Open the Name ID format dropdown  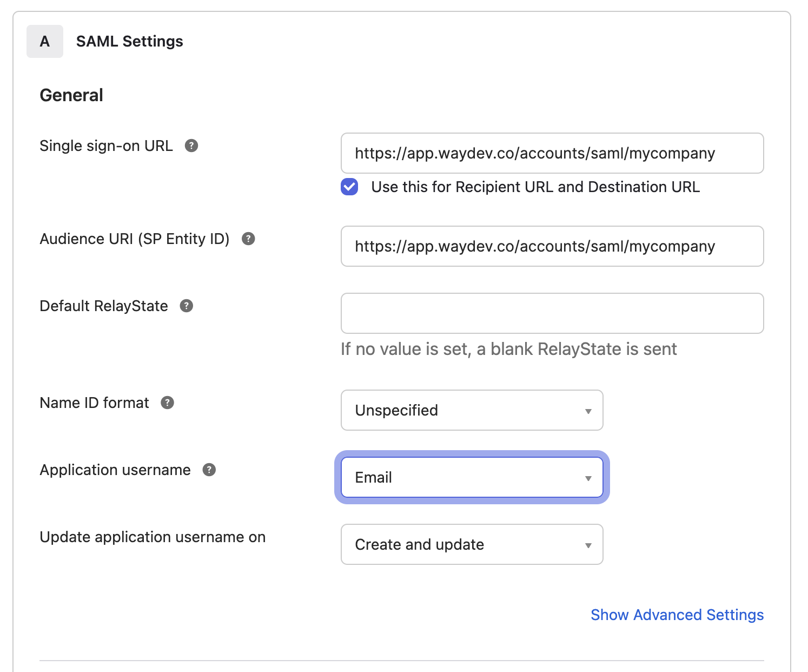[x=472, y=410]
